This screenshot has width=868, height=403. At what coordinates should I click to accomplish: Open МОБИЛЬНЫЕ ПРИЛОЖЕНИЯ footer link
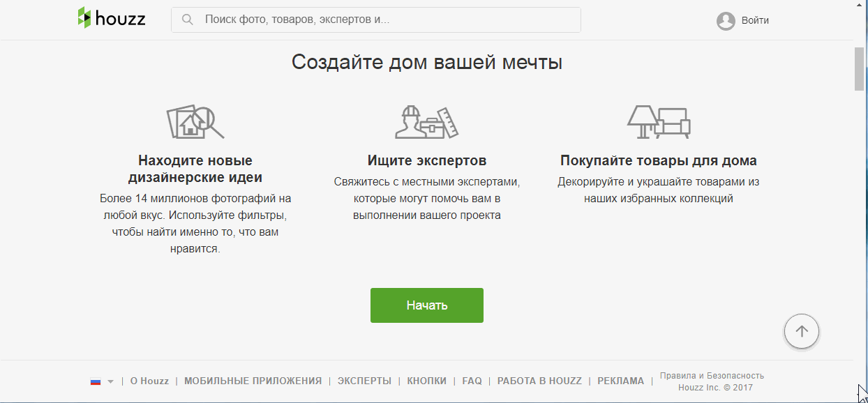(x=253, y=381)
